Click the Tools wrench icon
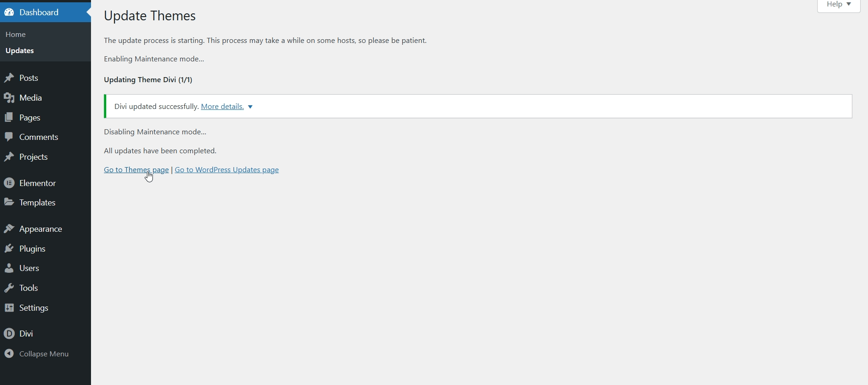 click(9, 288)
